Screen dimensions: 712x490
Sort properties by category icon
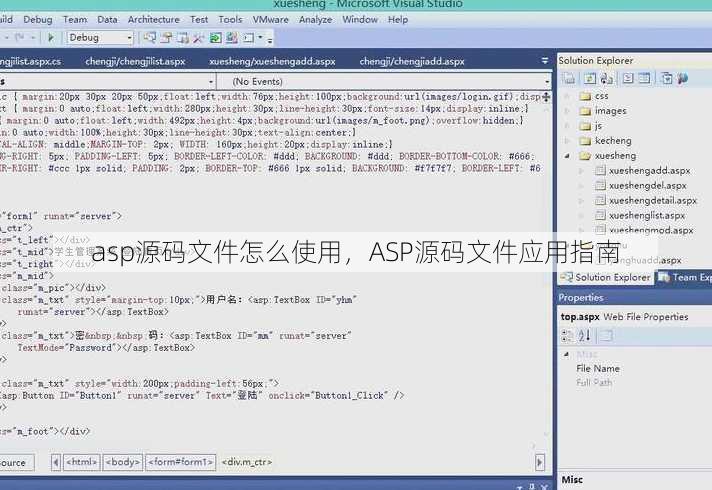567,336
